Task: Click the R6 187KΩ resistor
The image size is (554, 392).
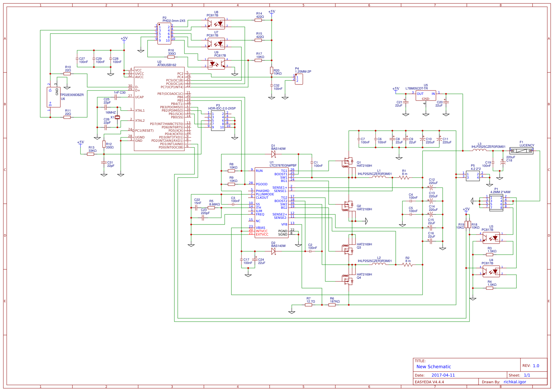Action: tap(332, 305)
